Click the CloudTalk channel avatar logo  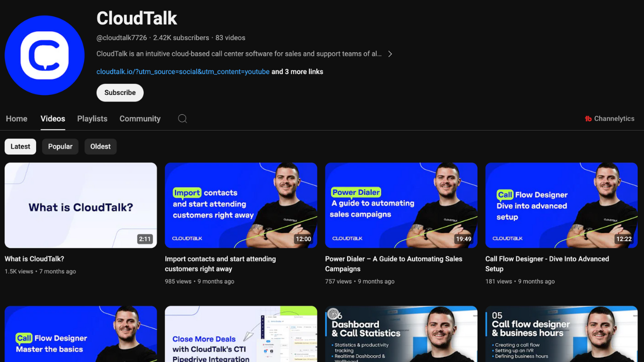tap(44, 55)
